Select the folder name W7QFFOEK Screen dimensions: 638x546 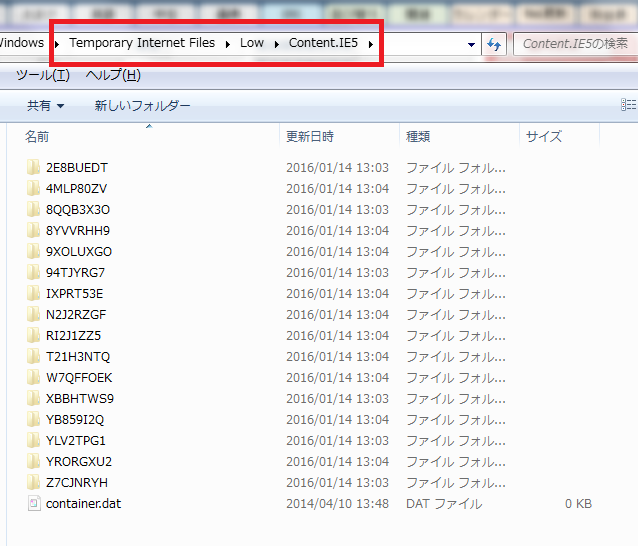click(79, 378)
